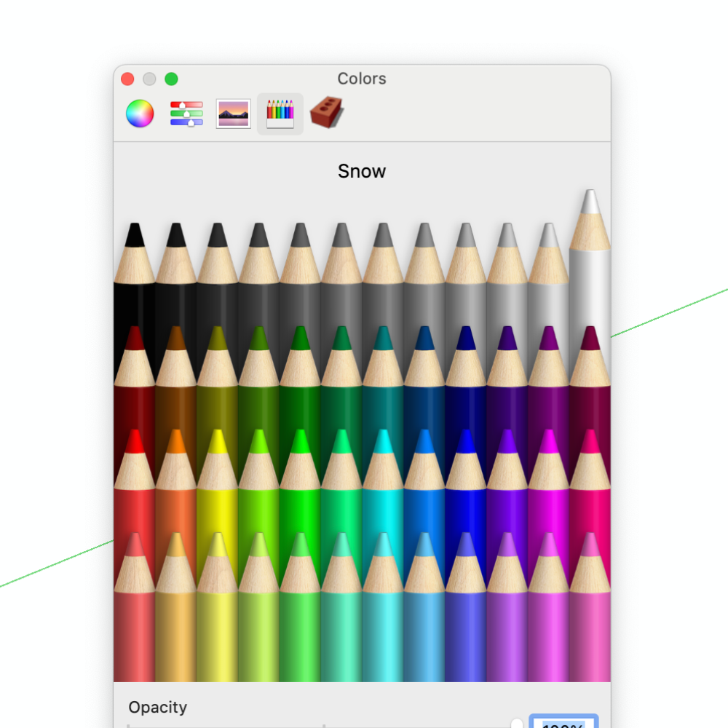This screenshot has height=728, width=728.
Task: Pick the dark midnight navy pencil
Action: [x=466, y=377]
